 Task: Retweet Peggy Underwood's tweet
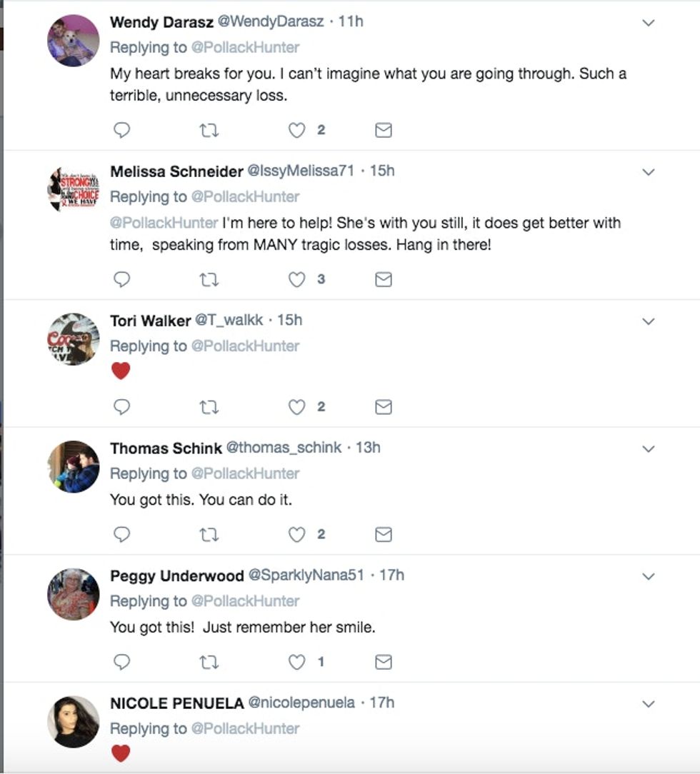tap(209, 663)
